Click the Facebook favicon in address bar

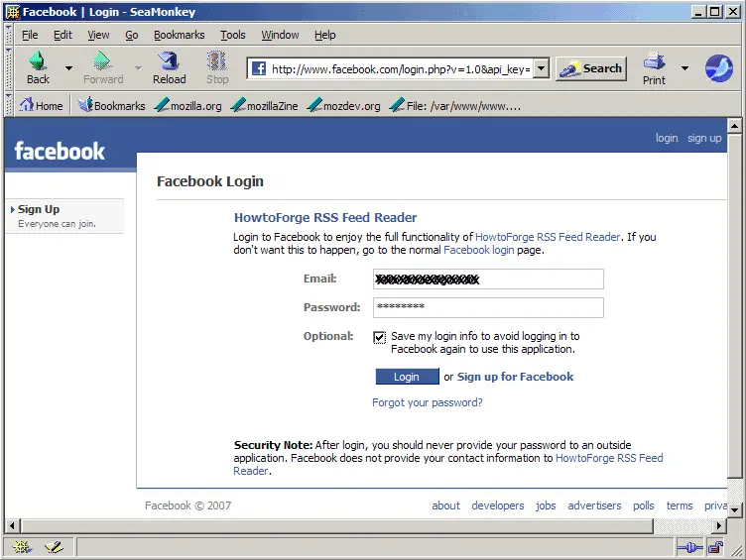(x=258, y=68)
